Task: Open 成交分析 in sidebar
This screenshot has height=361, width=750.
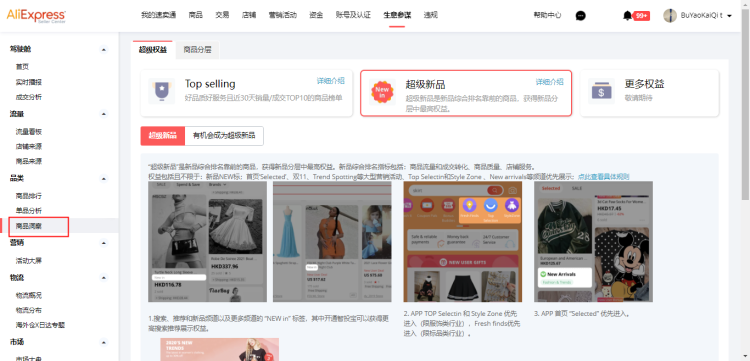Action: tap(29, 97)
